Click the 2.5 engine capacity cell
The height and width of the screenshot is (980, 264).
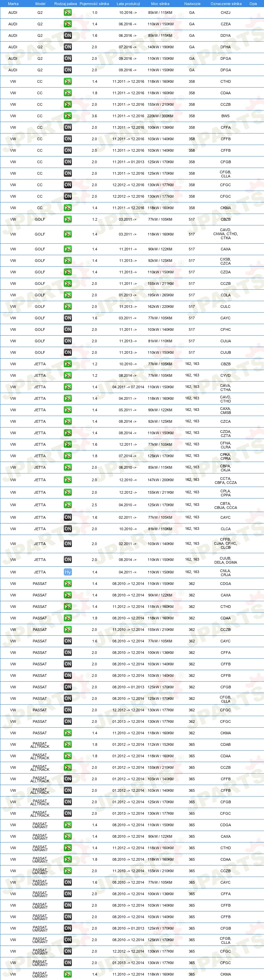pos(94,505)
